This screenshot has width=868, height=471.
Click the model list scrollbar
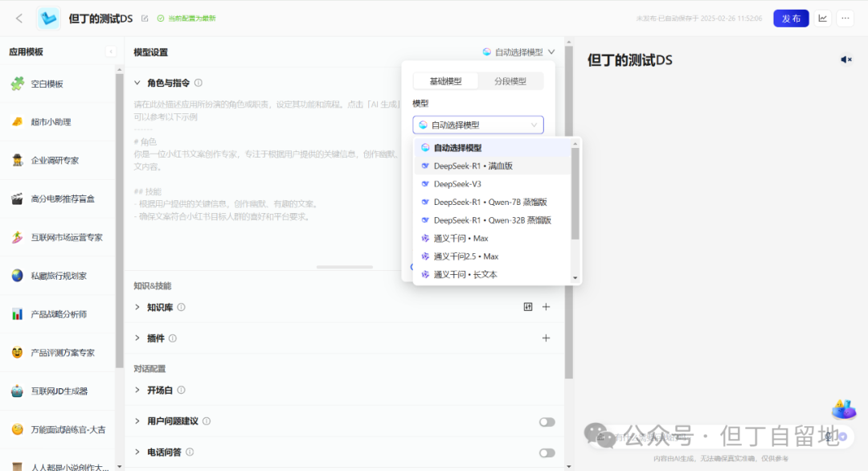(x=575, y=193)
